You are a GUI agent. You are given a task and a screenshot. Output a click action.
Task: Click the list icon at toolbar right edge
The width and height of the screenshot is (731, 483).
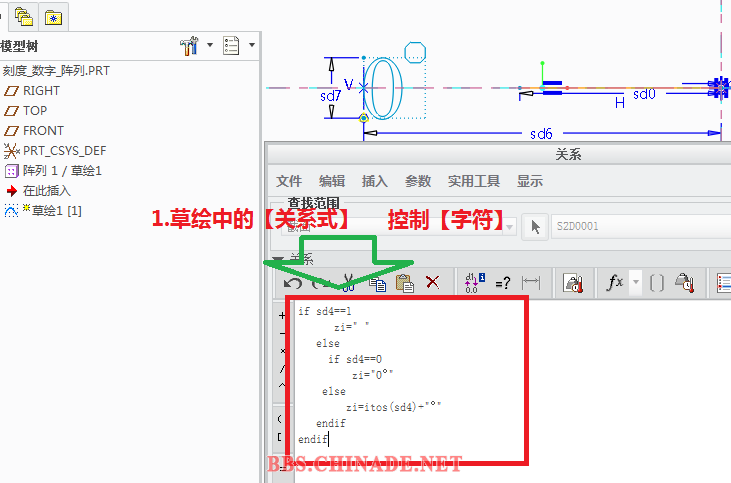tap(724, 283)
